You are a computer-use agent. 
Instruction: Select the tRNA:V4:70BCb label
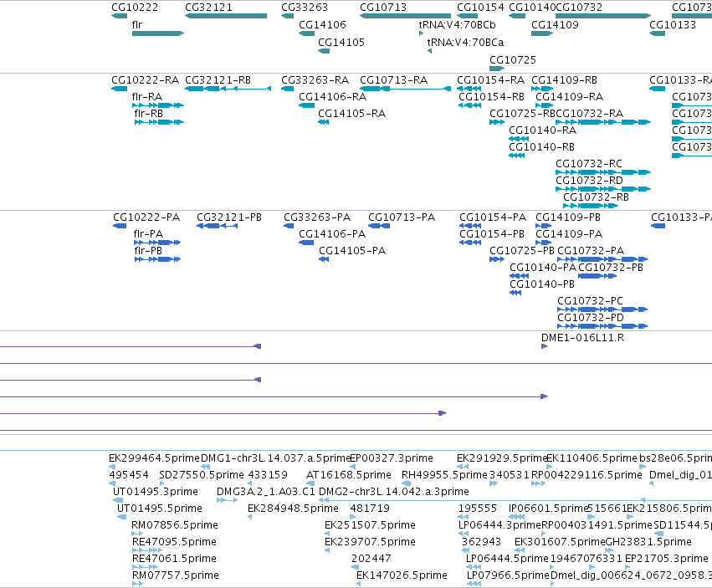tap(457, 24)
